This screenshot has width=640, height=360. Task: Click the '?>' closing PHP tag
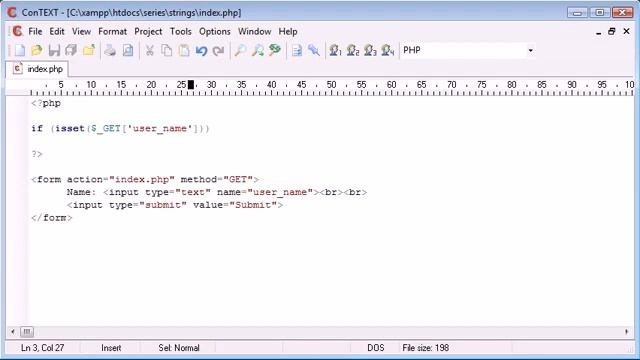coord(37,154)
